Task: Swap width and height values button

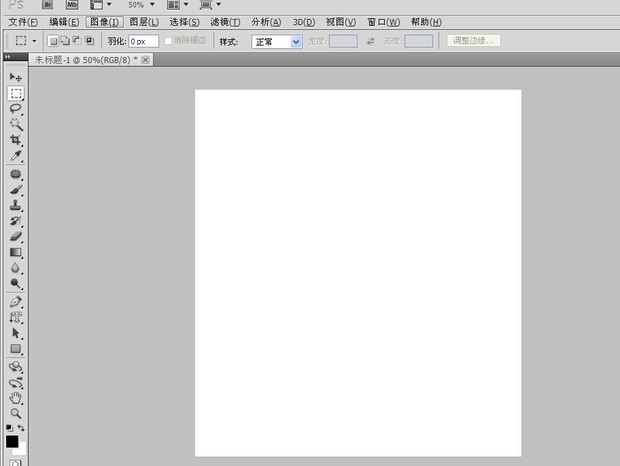Action: (370, 41)
